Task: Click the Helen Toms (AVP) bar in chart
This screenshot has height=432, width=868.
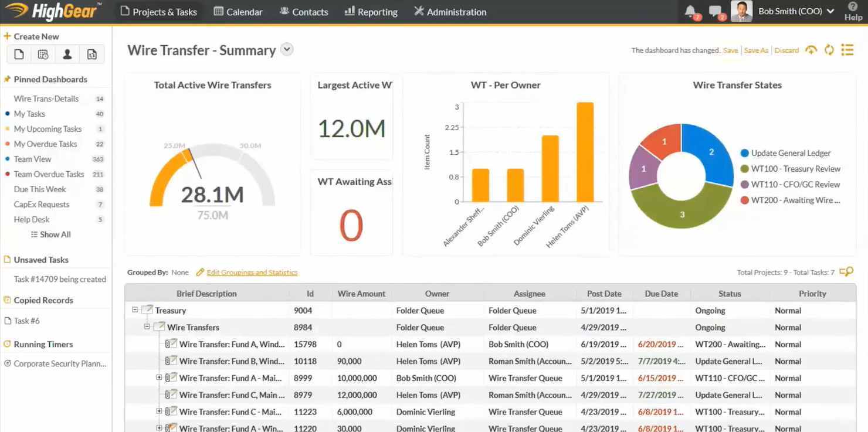Action: pyautogui.click(x=585, y=152)
